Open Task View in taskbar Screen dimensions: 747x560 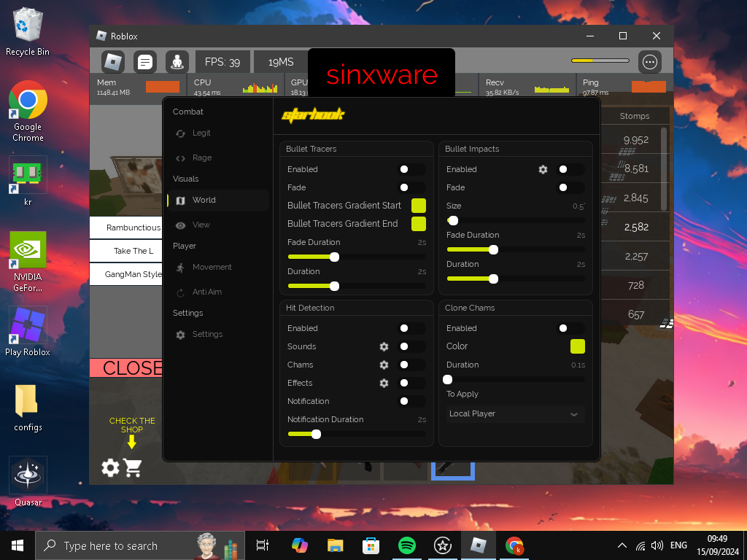coord(263,545)
